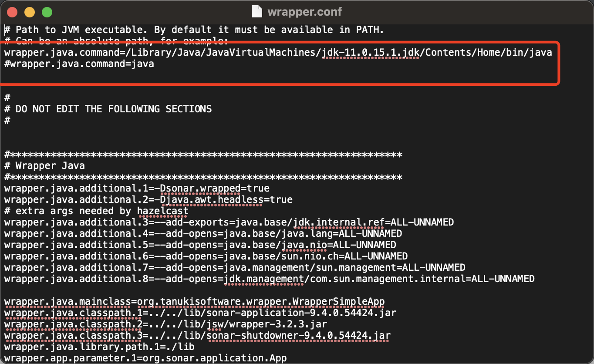Click the commented '#wrapper.java.command=java' line

point(79,64)
